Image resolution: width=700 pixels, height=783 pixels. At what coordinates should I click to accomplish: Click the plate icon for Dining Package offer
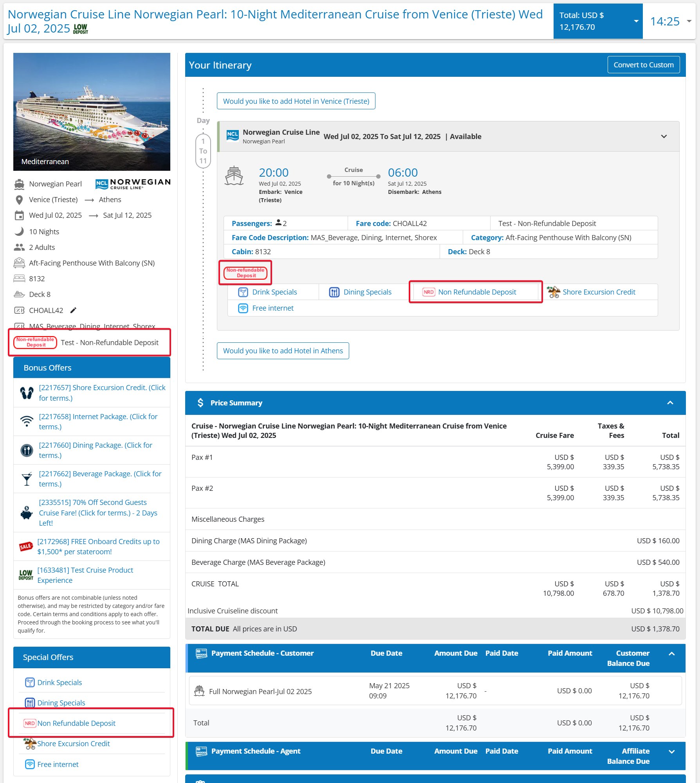27,450
